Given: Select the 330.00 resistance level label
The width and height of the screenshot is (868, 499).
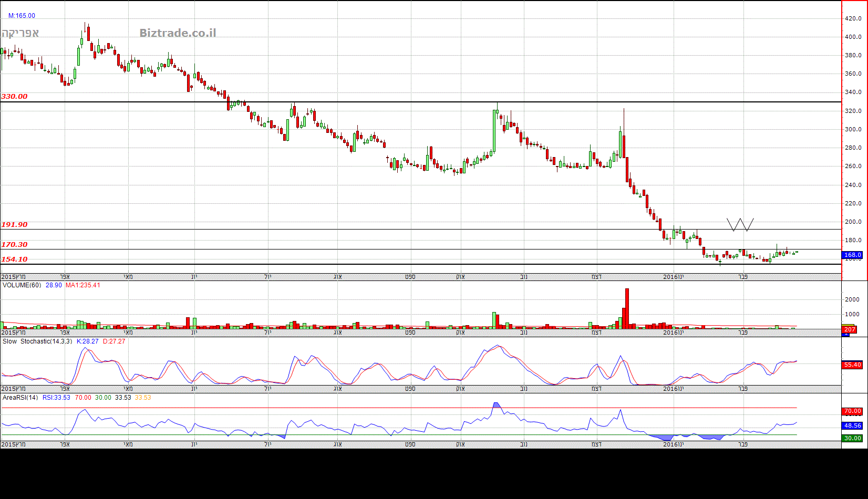Looking at the screenshot, I should (x=14, y=97).
